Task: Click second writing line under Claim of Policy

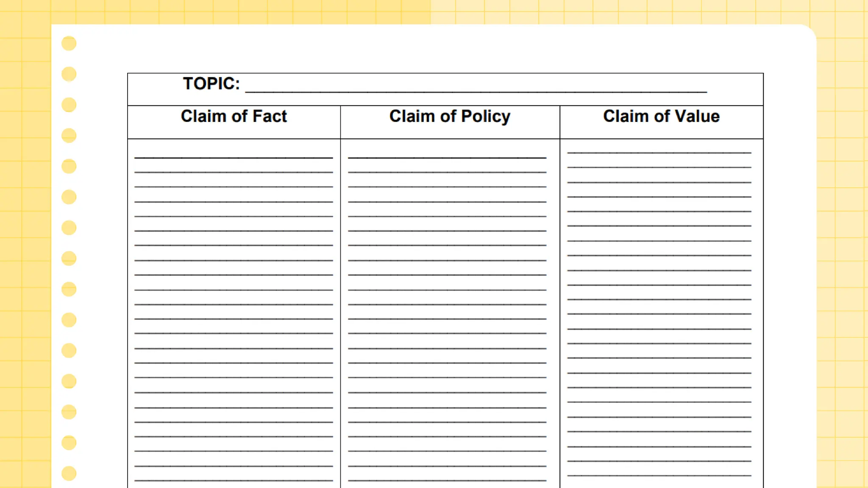Action: 447,172
